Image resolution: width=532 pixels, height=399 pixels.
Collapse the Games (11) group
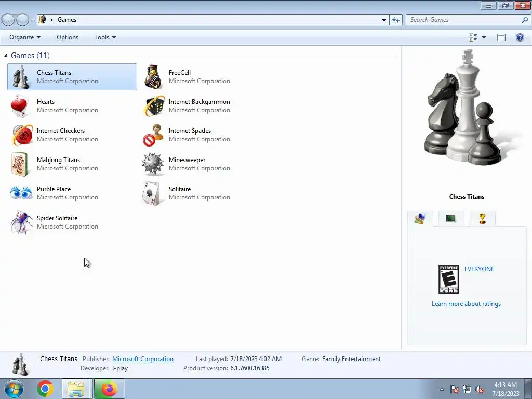coord(6,55)
